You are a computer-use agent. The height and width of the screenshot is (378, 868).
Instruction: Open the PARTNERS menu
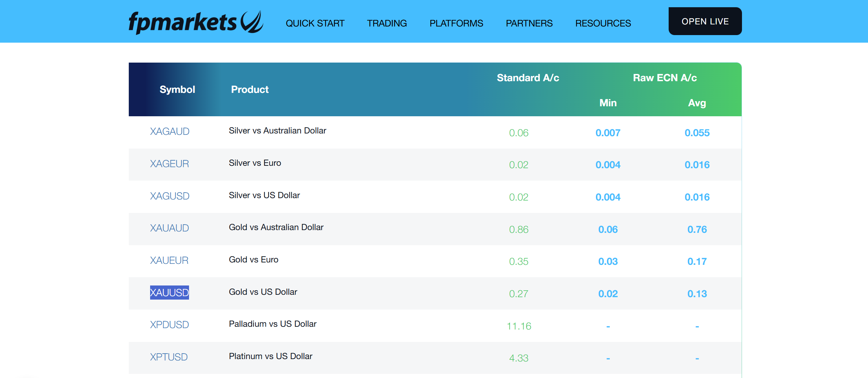click(529, 23)
